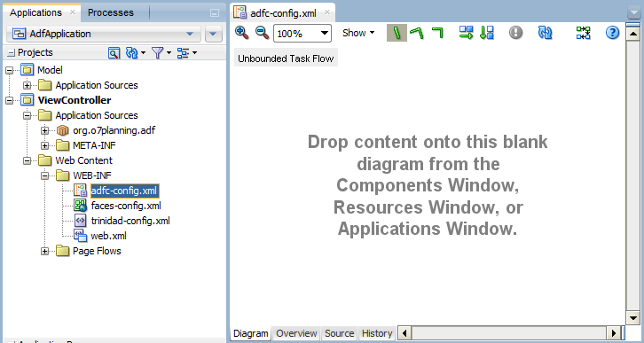
Task: Select the polyline connector style
Action: pos(416,33)
